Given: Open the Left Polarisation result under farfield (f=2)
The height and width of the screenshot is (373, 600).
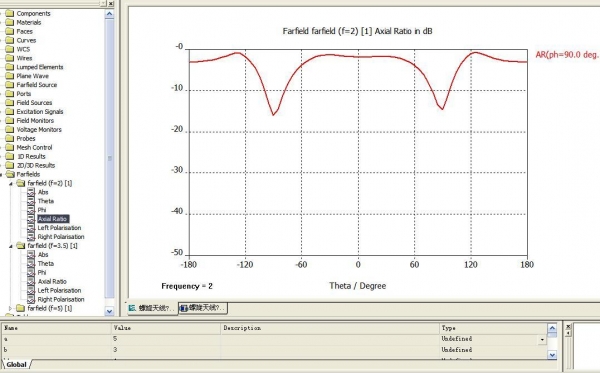Looking at the screenshot, I should pyautogui.click(x=59, y=228).
